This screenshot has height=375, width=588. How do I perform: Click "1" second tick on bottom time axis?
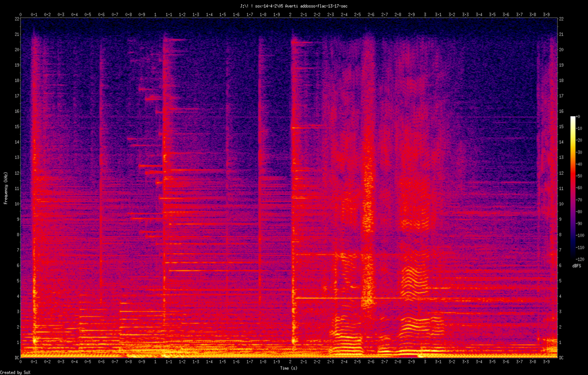[x=156, y=362]
